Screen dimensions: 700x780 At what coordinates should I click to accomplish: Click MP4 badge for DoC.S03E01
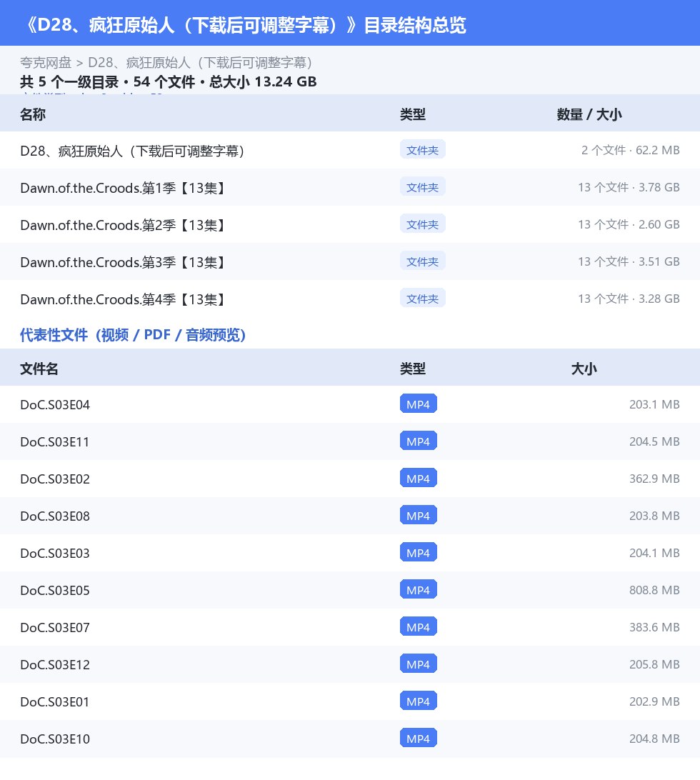pos(419,701)
